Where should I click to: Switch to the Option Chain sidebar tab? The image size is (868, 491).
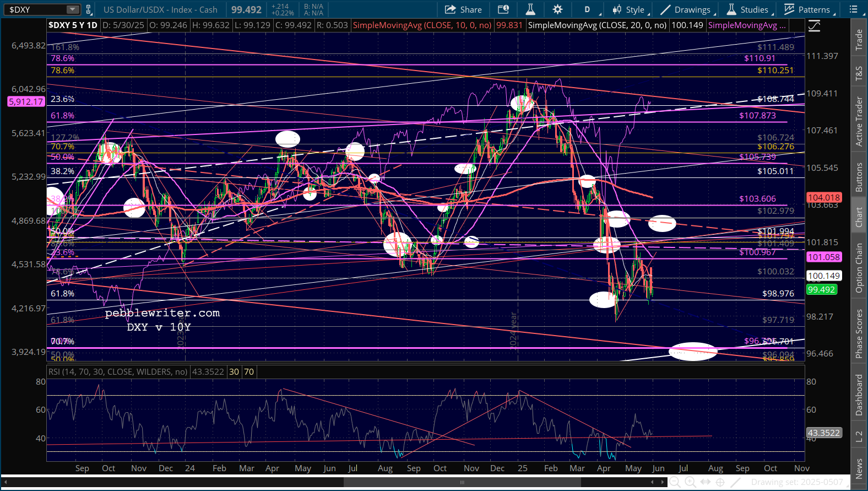click(859, 268)
